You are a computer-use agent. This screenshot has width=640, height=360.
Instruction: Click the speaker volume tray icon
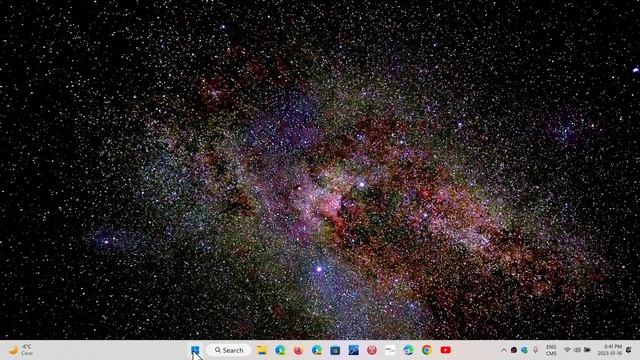577,350
